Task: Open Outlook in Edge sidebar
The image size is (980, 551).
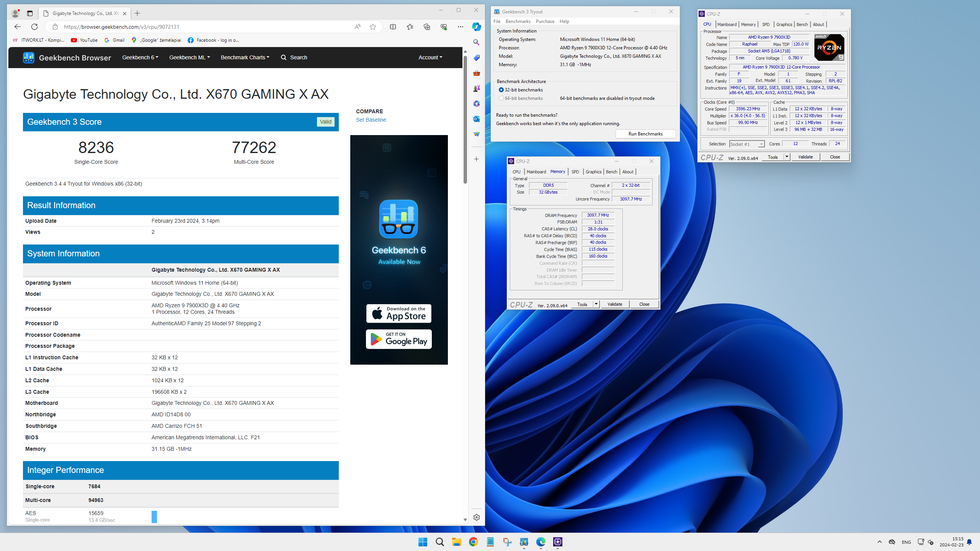Action: coord(477,119)
